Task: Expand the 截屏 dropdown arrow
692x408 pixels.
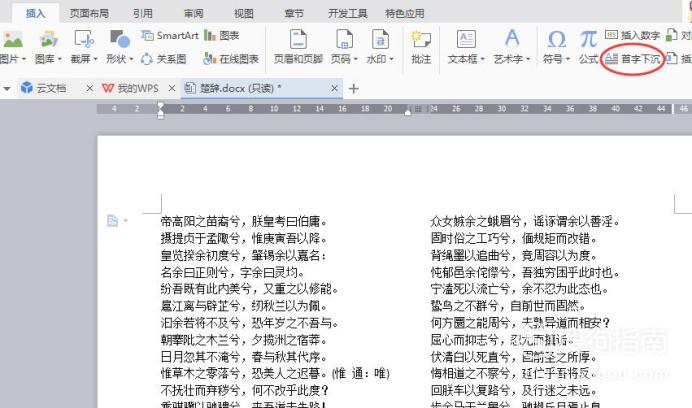Action: click(95, 59)
